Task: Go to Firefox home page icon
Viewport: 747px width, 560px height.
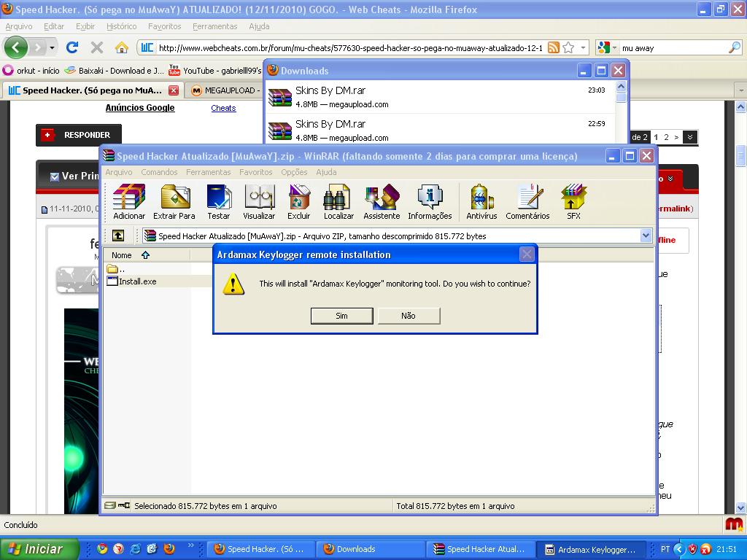Action: tap(122, 47)
